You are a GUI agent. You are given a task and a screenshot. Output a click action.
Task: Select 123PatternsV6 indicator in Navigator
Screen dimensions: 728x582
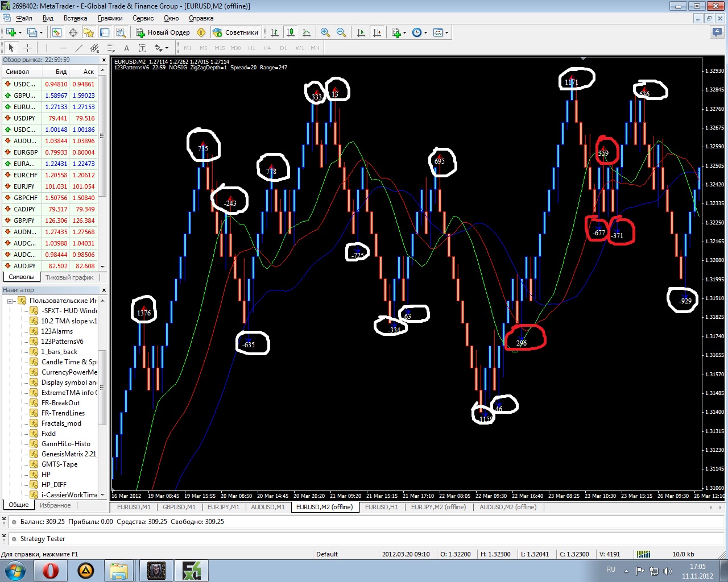tap(62, 342)
